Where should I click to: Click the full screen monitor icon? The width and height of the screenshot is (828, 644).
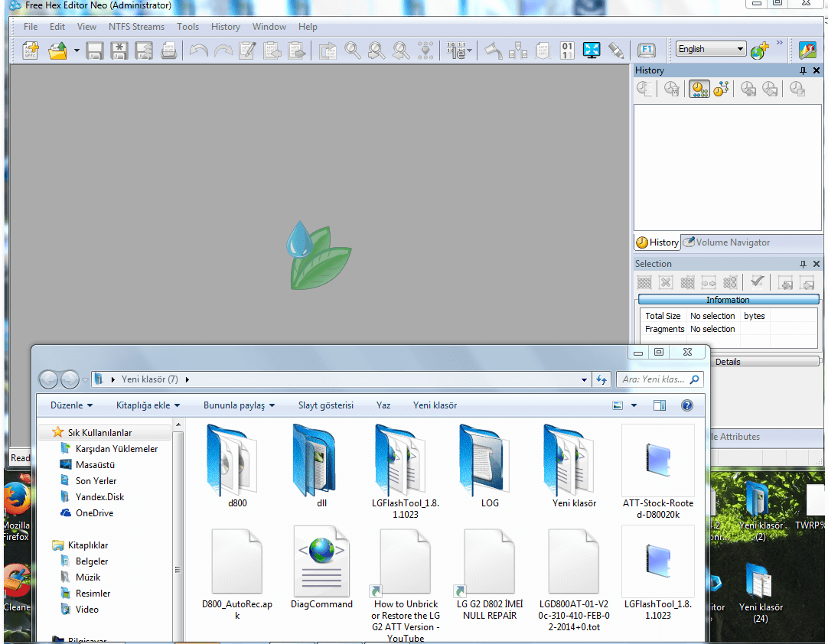pyautogui.click(x=592, y=50)
